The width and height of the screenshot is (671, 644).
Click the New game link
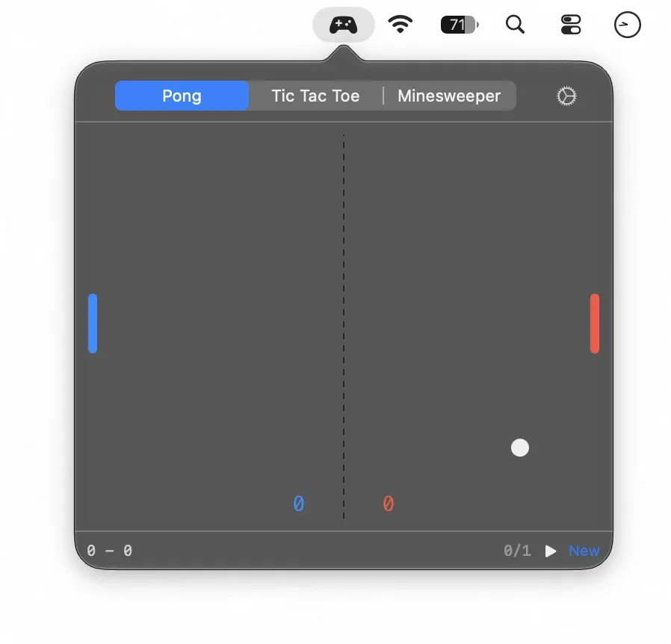(584, 551)
